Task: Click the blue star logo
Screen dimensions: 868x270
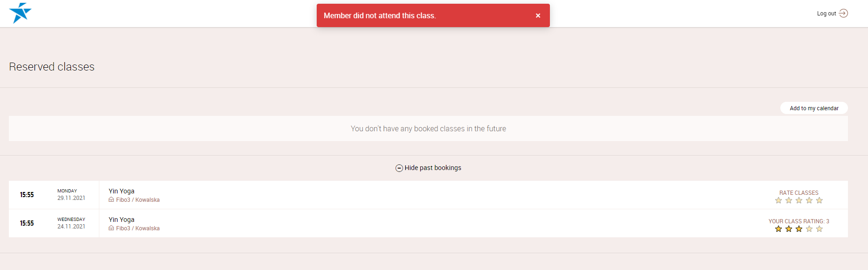Action: 20,13
